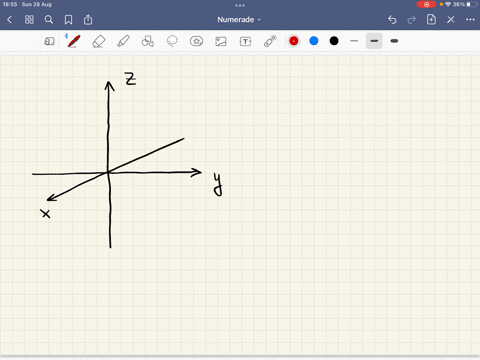The width and height of the screenshot is (480, 360).
Task: Add a new page
Action: coord(431,19)
